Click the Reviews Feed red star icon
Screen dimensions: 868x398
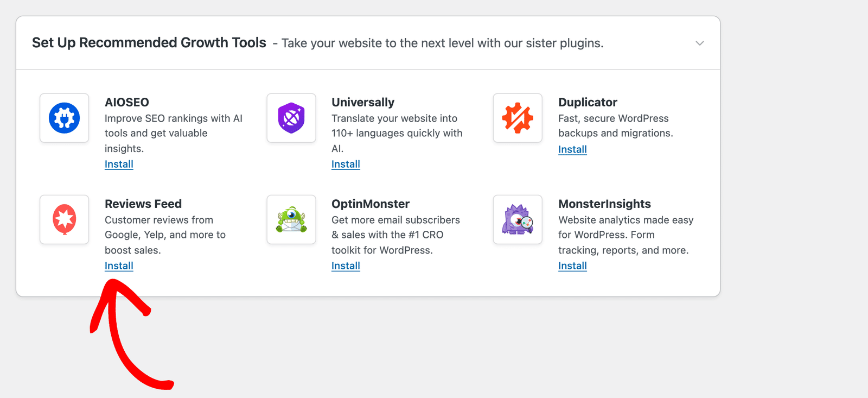click(65, 219)
